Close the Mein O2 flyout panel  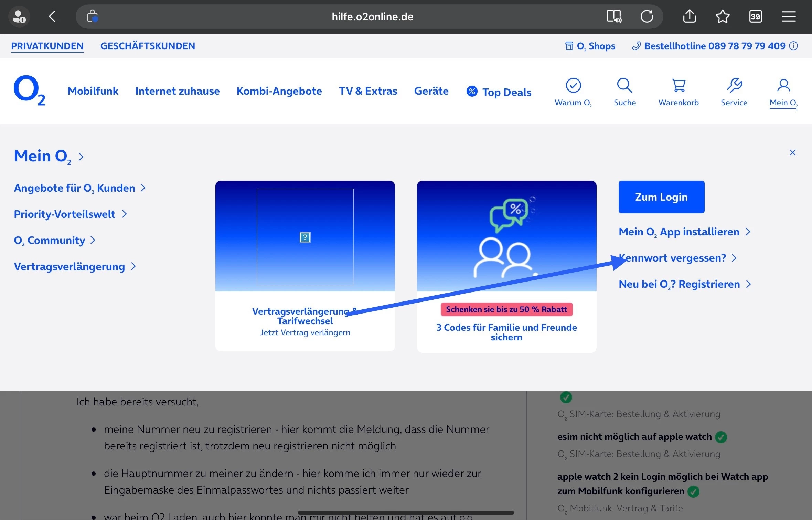coord(792,152)
